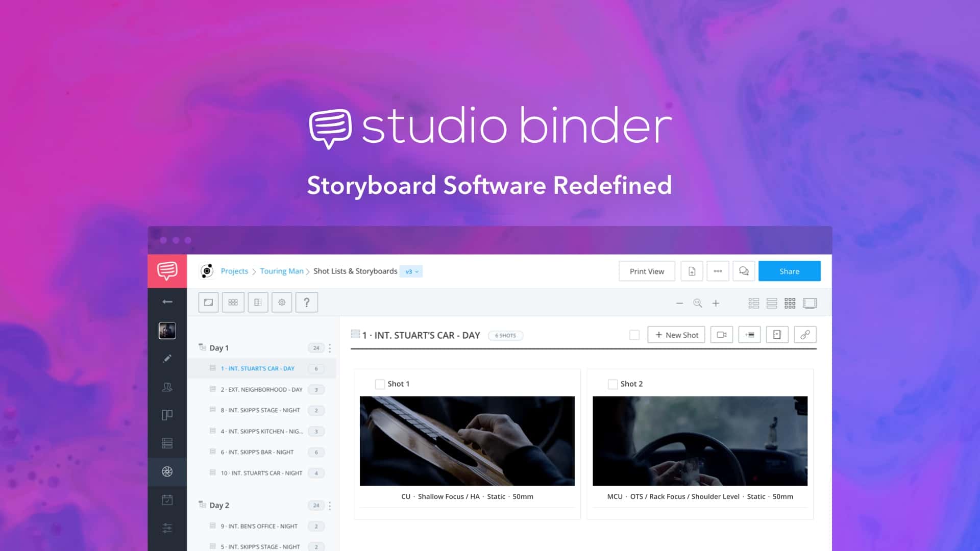This screenshot has height=551, width=980.
Task: Click the comment bubble icon in header
Action: 744,270
